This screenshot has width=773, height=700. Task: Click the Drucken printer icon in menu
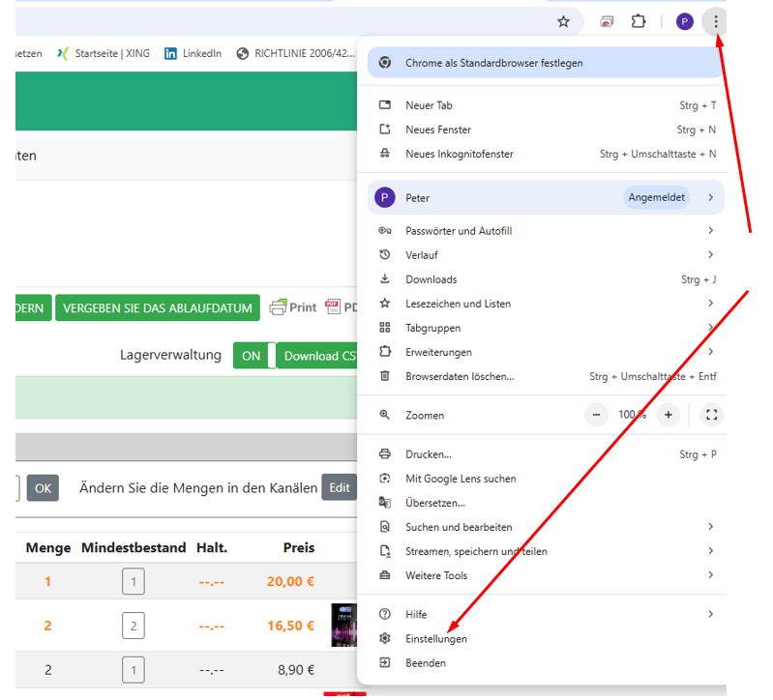pyautogui.click(x=384, y=453)
